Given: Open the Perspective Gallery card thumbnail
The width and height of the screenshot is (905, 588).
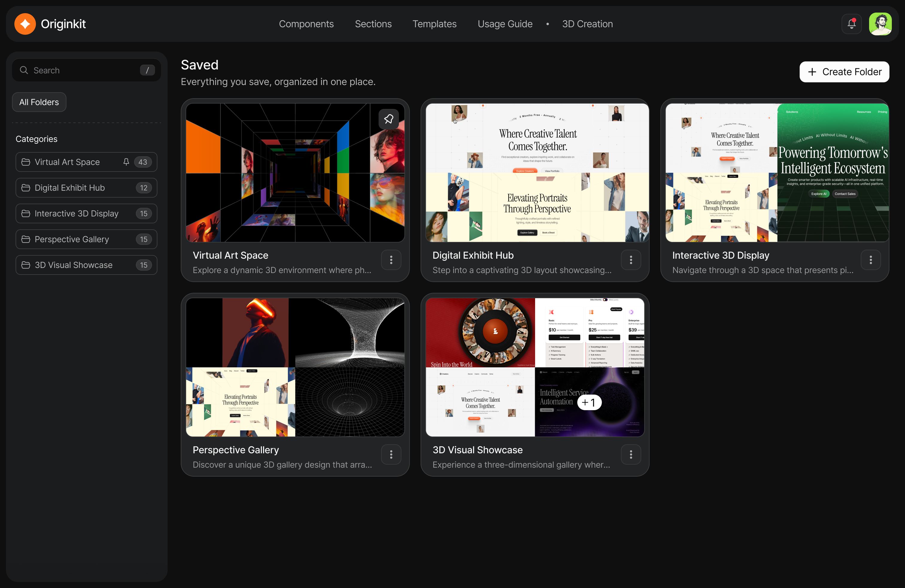Looking at the screenshot, I should point(295,367).
